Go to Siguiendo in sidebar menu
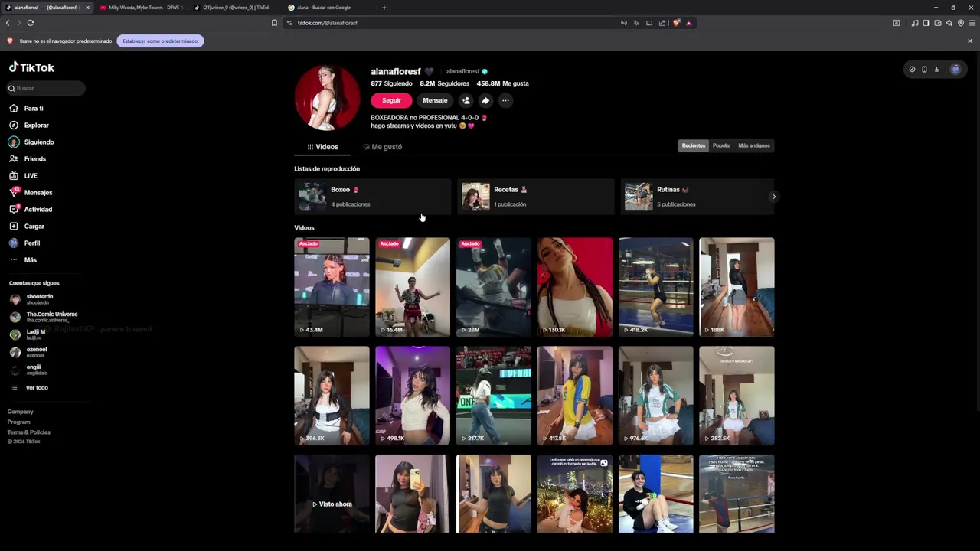This screenshot has height=551, width=980. pos(31,142)
